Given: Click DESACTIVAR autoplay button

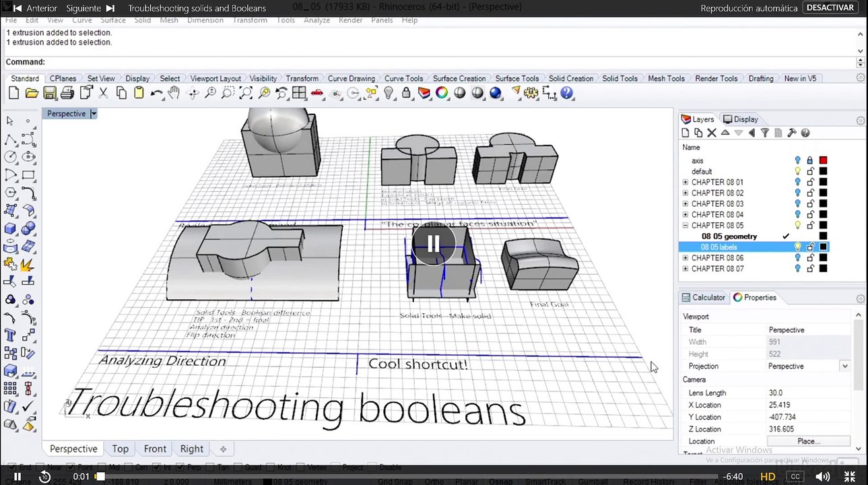Looking at the screenshot, I should pos(830,8).
